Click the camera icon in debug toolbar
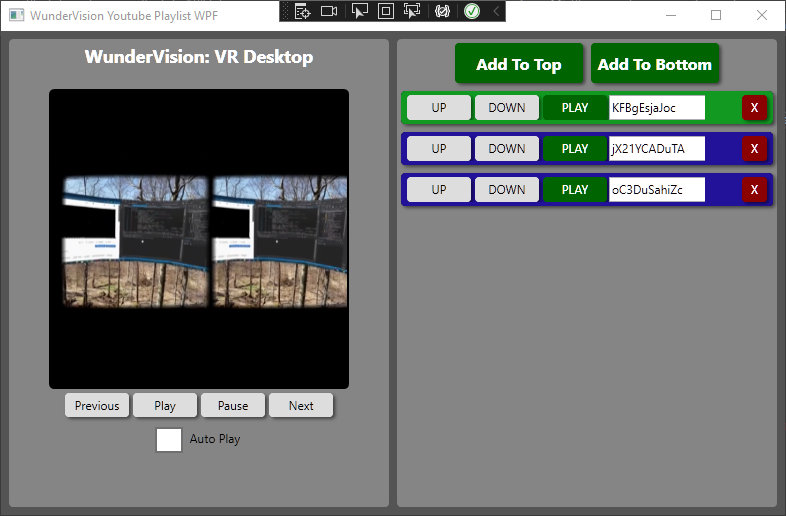This screenshot has width=786, height=516. click(329, 11)
